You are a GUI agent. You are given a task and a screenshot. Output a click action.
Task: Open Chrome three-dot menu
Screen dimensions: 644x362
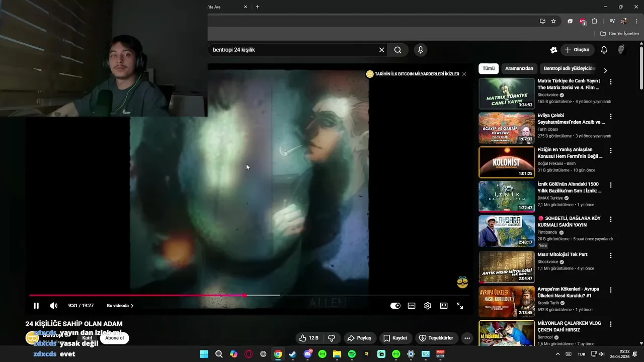click(x=635, y=21)
